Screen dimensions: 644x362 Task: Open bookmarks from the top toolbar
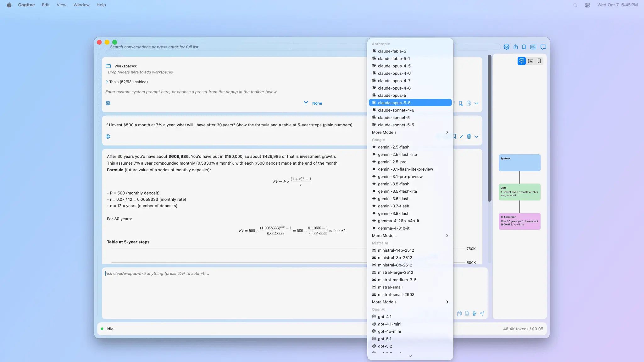pyautogui.click(x=524, y=47)
